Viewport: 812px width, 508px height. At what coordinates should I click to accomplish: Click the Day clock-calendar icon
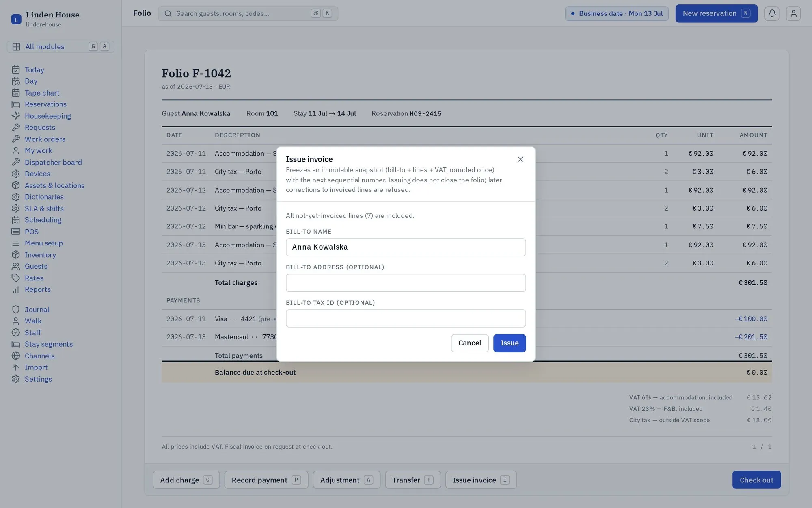click(16, 82)
